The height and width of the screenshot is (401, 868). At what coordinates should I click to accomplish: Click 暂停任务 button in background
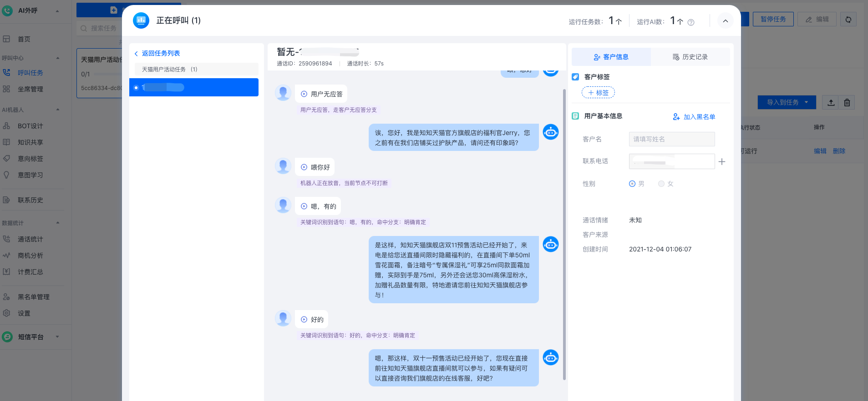773,19
